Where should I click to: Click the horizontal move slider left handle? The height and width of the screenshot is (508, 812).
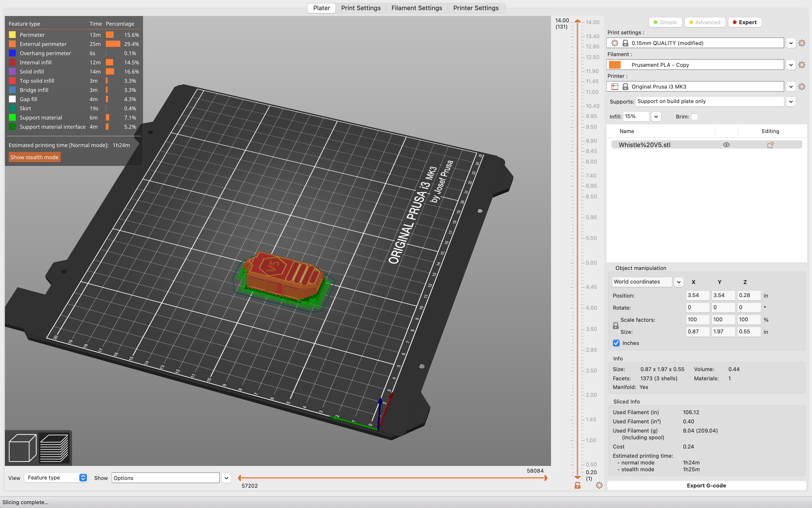pos(239,478)
